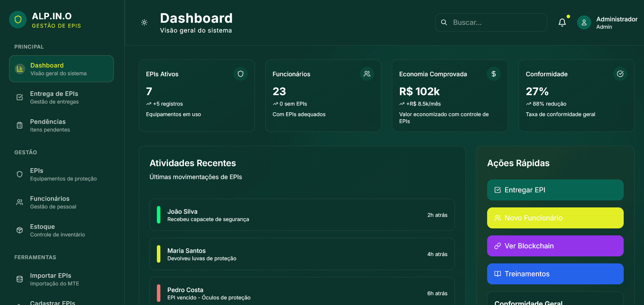Viewport: 644px width, 305px height.
Task: Click the 2h atrás timestamp
Action: point(437,215)
